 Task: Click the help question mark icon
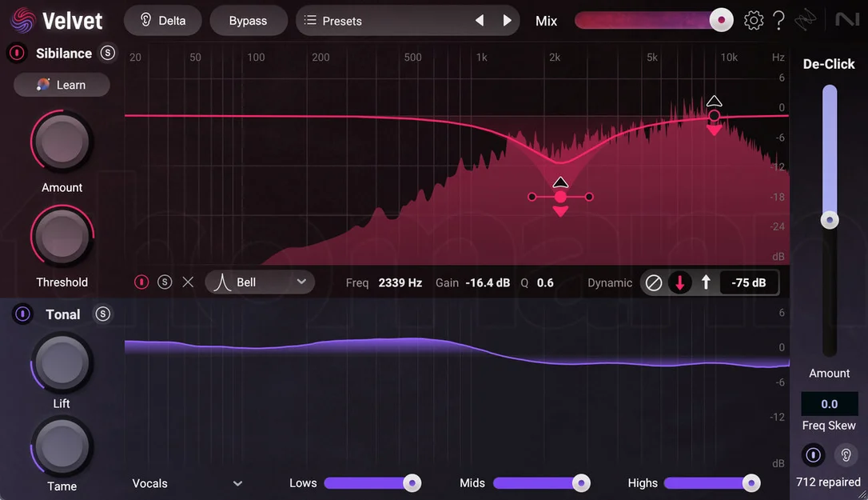(x=778, y=21)
